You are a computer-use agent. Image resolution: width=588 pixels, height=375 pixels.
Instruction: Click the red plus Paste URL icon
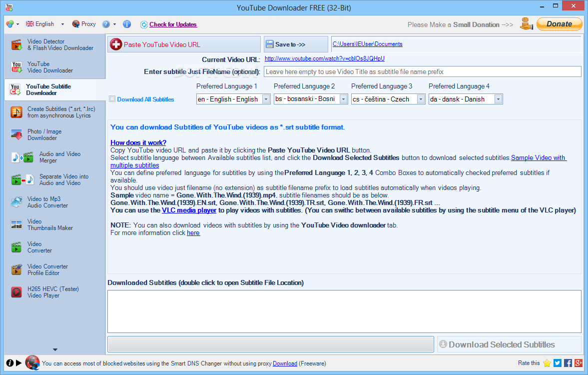116,44
